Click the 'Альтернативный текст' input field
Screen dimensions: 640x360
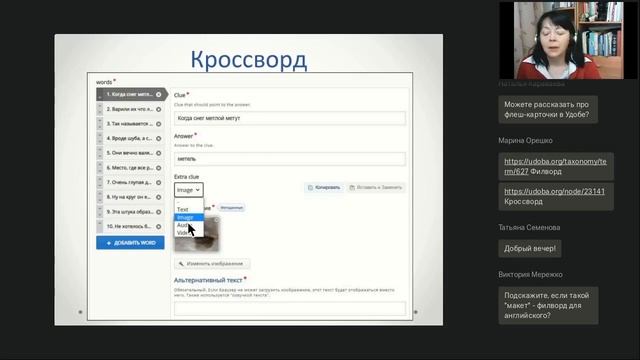[290, 309]
